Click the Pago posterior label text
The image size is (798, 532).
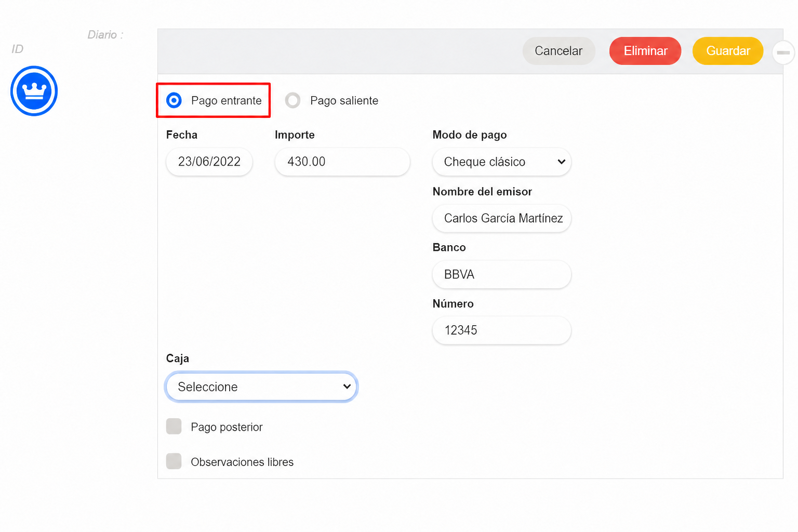227,427
